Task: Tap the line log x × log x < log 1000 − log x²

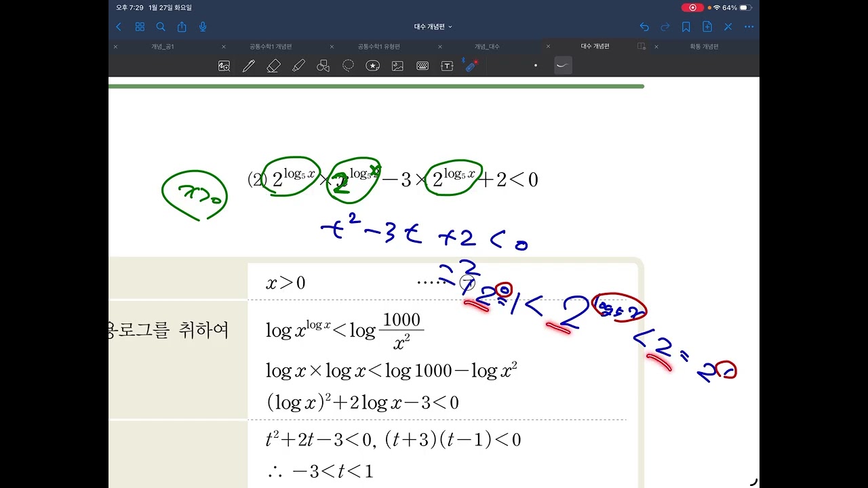Action: click(x=392, y=370)
